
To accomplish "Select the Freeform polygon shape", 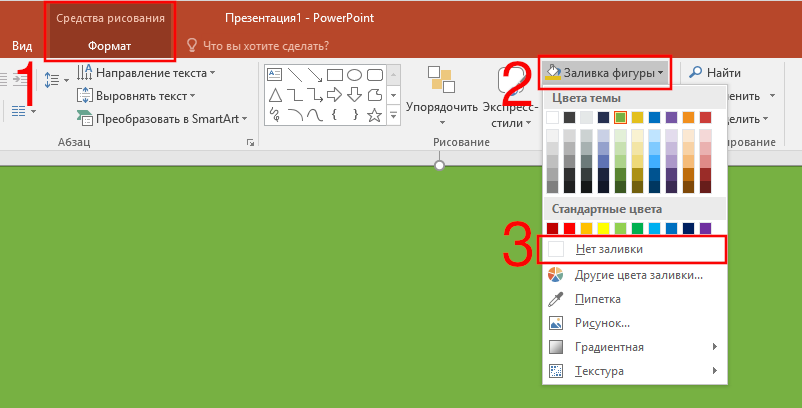I will 375,95.
